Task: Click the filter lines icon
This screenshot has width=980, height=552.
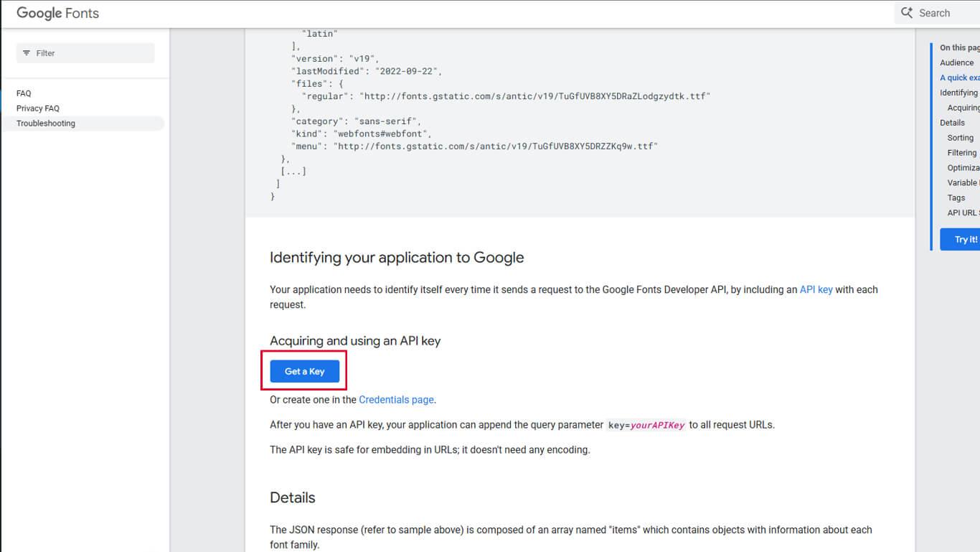Action: [x=27, y=53]
